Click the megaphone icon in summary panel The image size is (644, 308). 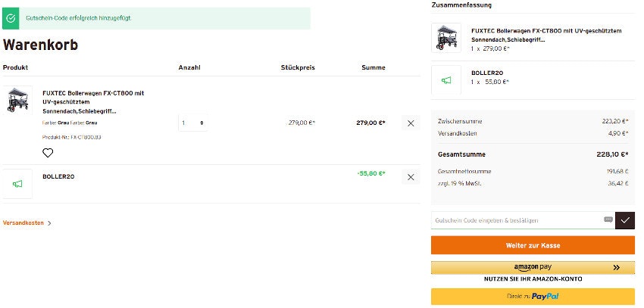click(446, 80)
